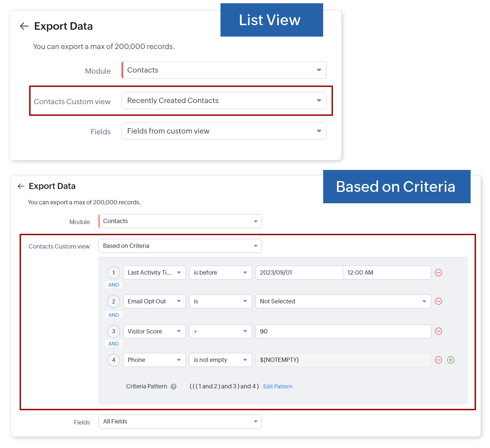Expand Based on Criteria custom view dropdown
The image size is (490, 448).
point(180,246)
